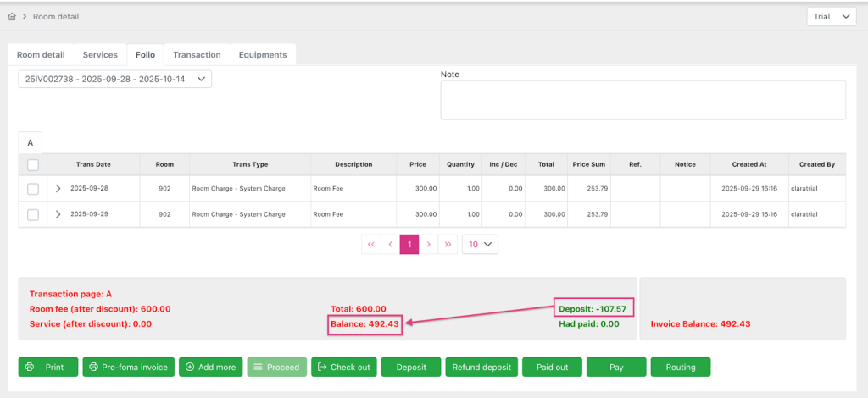
Task: Open the invoice 25IV002738 dropdown
Action: pyautogui.click(x=115, y=79)
